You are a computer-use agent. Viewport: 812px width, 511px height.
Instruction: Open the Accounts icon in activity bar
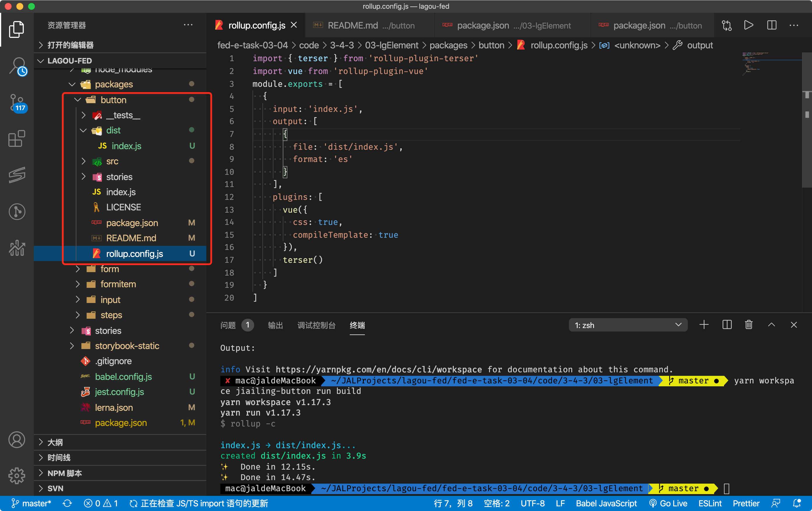[x=17, y=440]
